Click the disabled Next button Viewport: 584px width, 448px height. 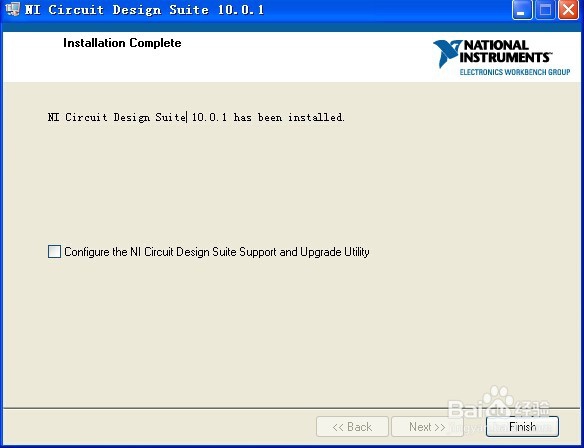pos(427,426)
